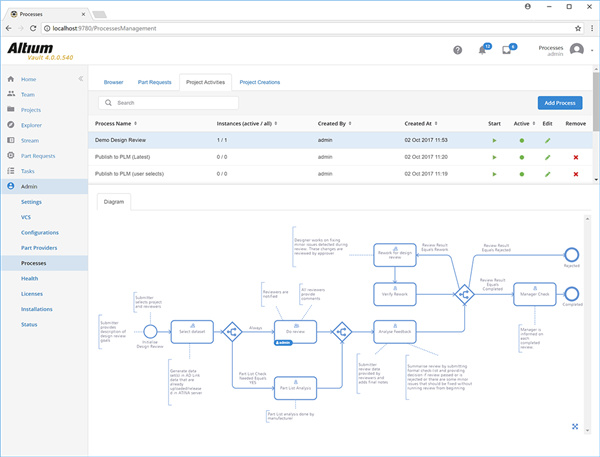600x457 pixels.
Task: Toggle Active status for Demo Design Review
Action: tap(521, 141)
